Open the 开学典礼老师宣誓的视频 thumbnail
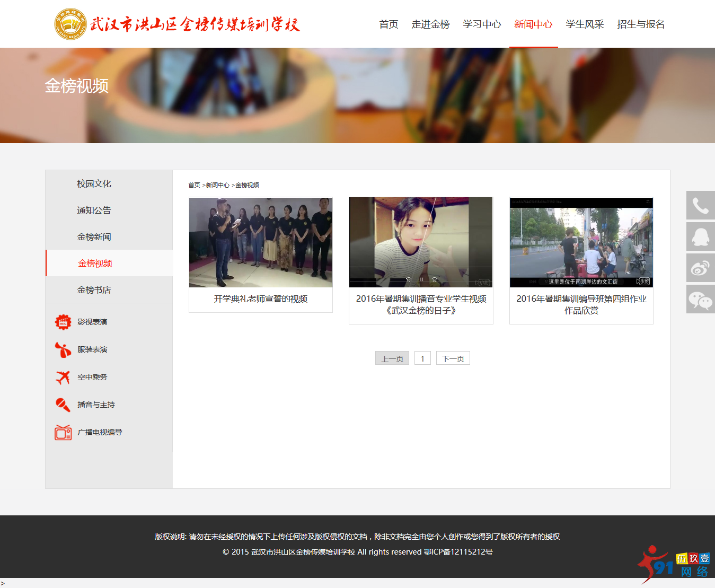Image resolution: width=715 pixels, height=588 pixels. click(261, 242)
